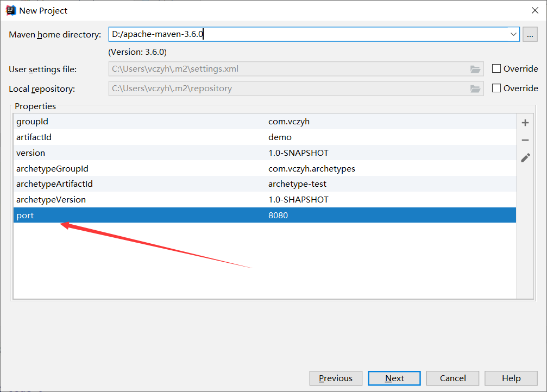The width and height of the screenshot is (547, 392).
Task: Click value com.vczyh in table
Action: click(289, 122)
